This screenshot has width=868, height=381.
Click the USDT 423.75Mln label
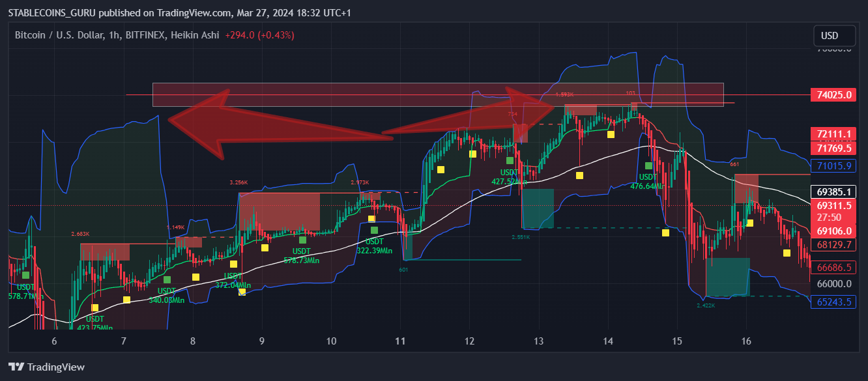(95, 323)
